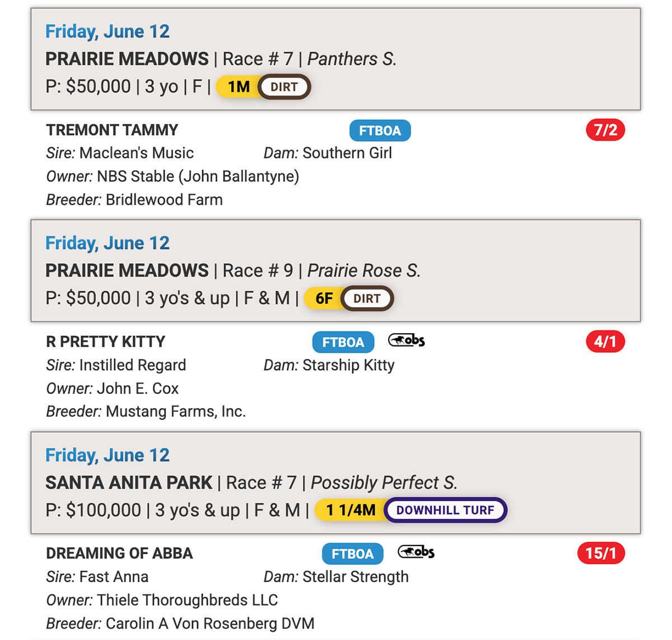Click the Panthers S. race name

pyautogui.click(x=352, y=59)
